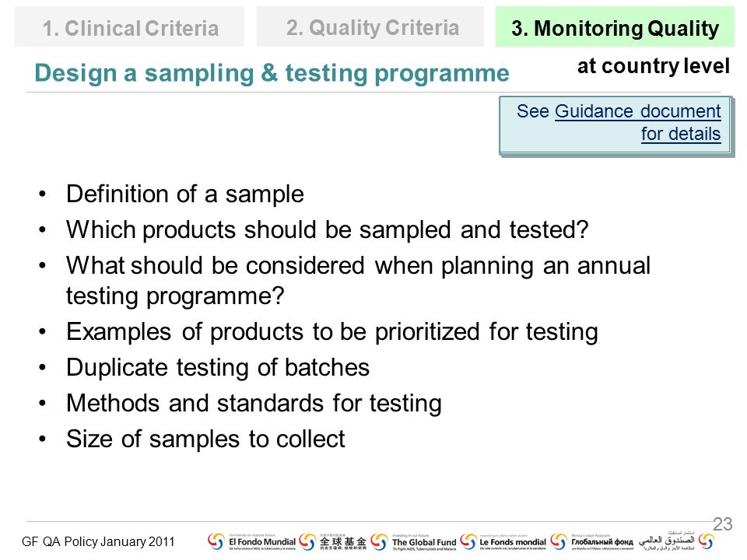The image size is (747, 560).
Task: Open the Guidance document link
Action: [638, 111]
